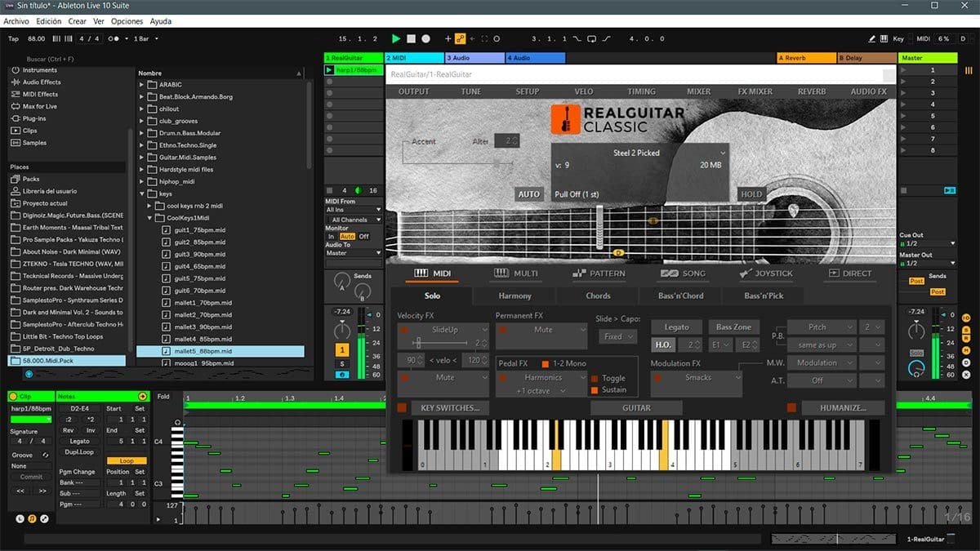Toggle the orange Loop switch
The height and width of the screenshot is (551, 980).
tap(127, 460)
